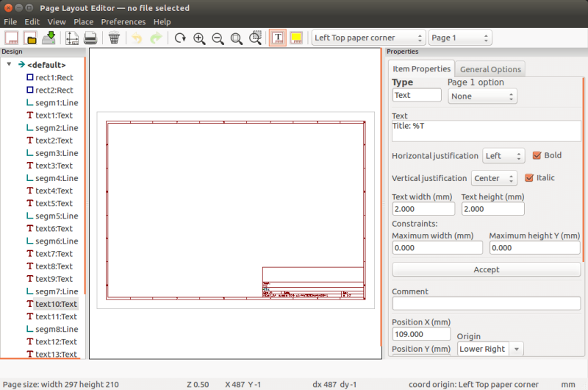Viewport: 588px width, 390px height.
Task: Open the Edit menu
Action: pos(32,22)
